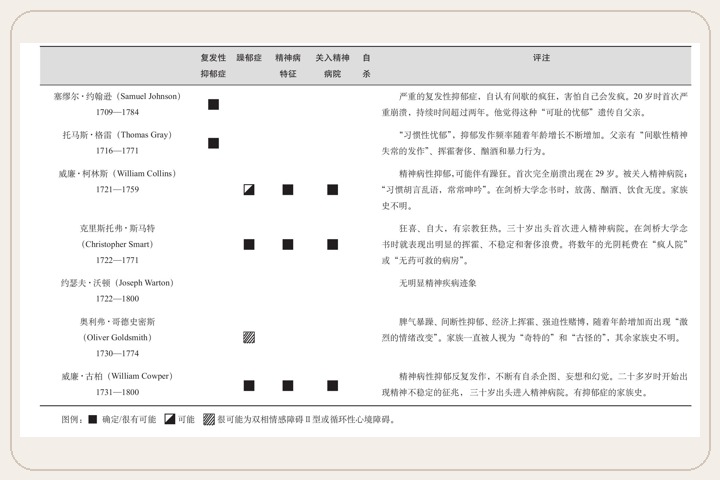This screenshot has height=480, width=720.
Task: Click William Collins's half-filled 躁郁症 square
Action: [249, 190]
